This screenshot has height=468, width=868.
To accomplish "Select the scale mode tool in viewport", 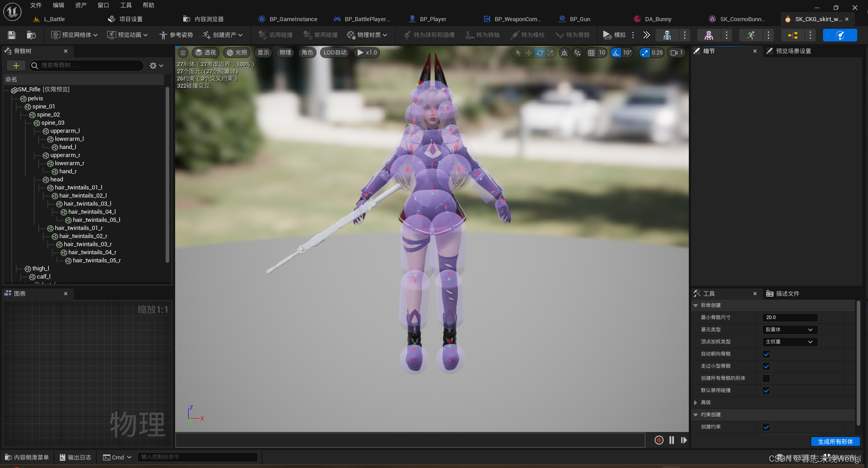I will pos(550,53).
